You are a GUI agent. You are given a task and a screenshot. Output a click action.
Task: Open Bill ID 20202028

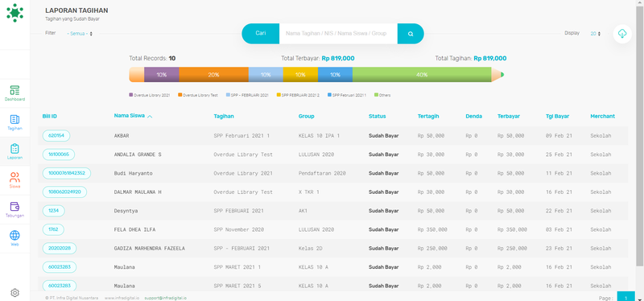[x=60, y=248]
